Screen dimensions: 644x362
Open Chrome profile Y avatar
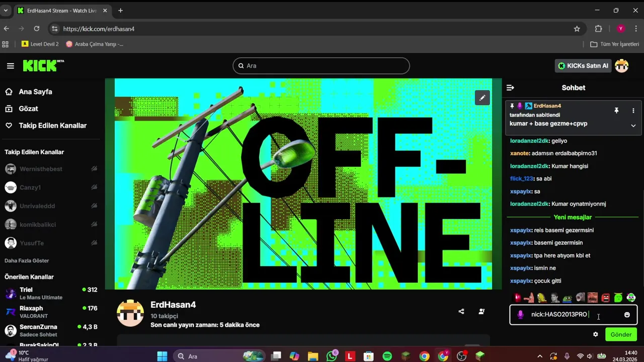coord(621,29)
